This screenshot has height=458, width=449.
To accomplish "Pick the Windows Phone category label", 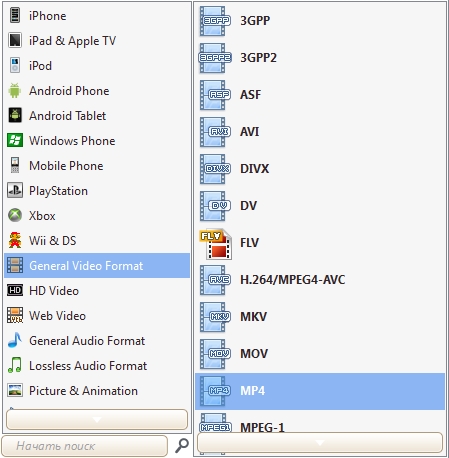I will [72, 141].
